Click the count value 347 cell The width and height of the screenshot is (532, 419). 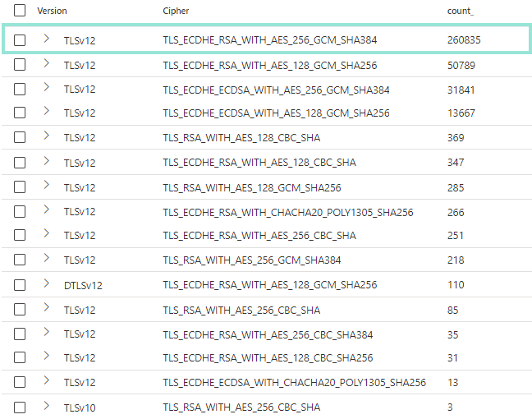(457, 163)
